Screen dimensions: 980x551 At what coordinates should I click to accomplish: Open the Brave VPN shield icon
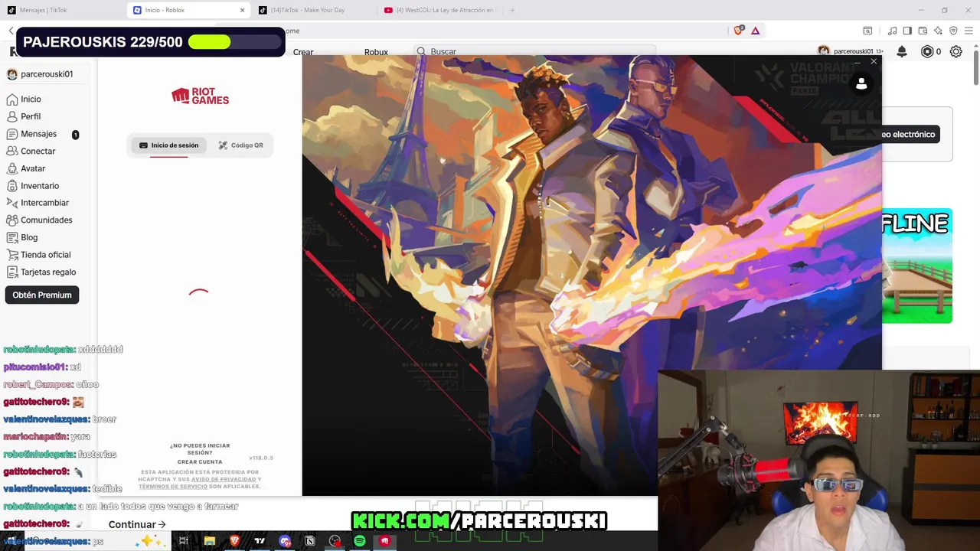coord(953,31)
